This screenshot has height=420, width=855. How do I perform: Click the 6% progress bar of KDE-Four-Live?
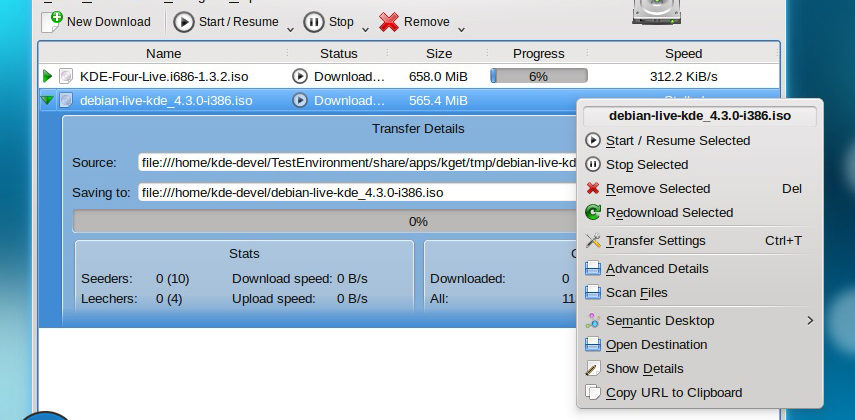tap(539, 76)
